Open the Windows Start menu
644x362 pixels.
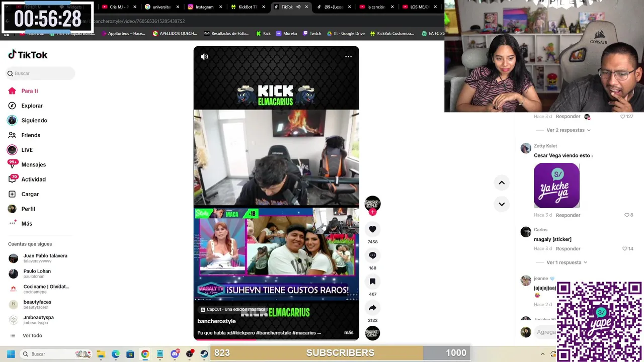(11, 354)
